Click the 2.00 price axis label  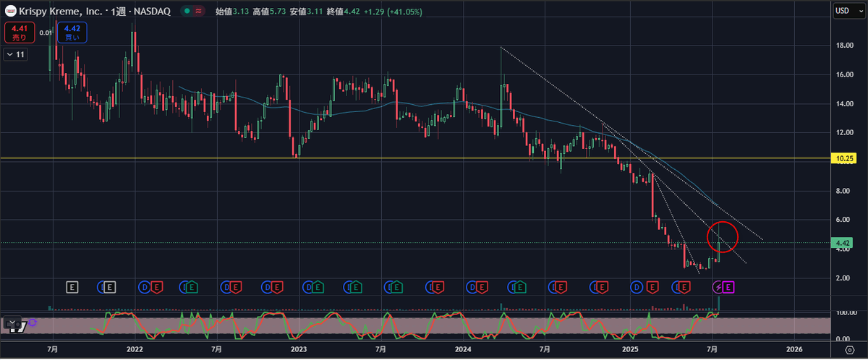click(843, 278)
